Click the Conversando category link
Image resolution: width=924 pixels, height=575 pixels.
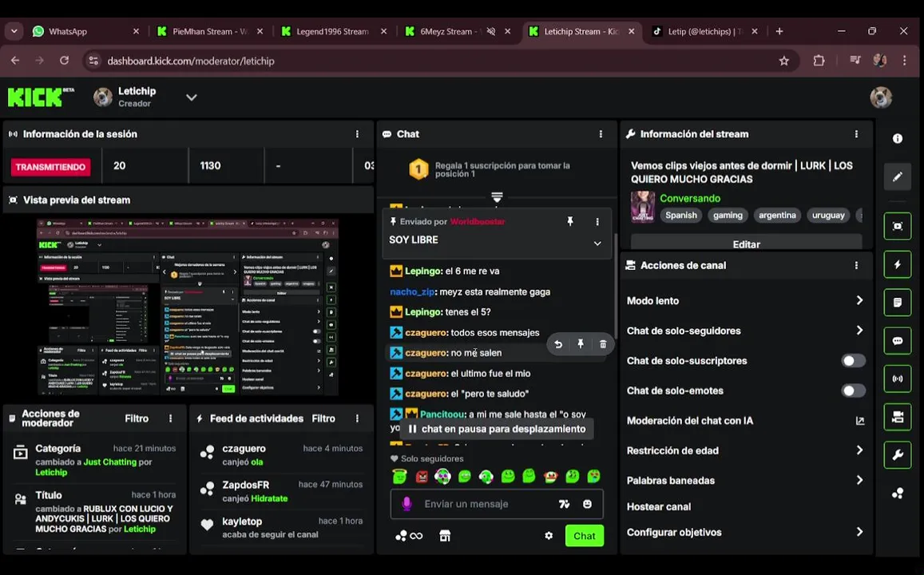(690, 199)
